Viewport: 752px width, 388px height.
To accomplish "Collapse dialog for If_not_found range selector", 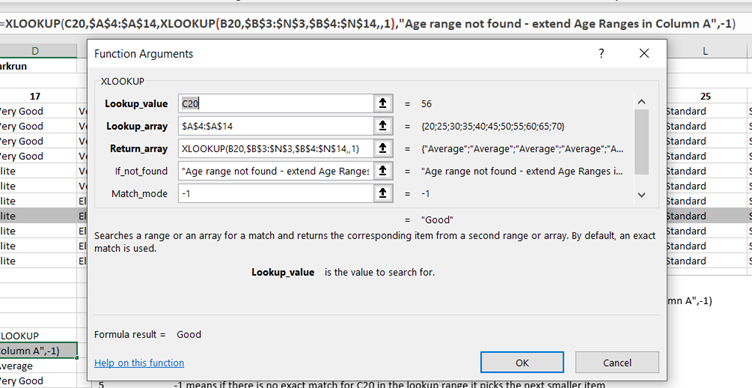I will tap(383, 171).
